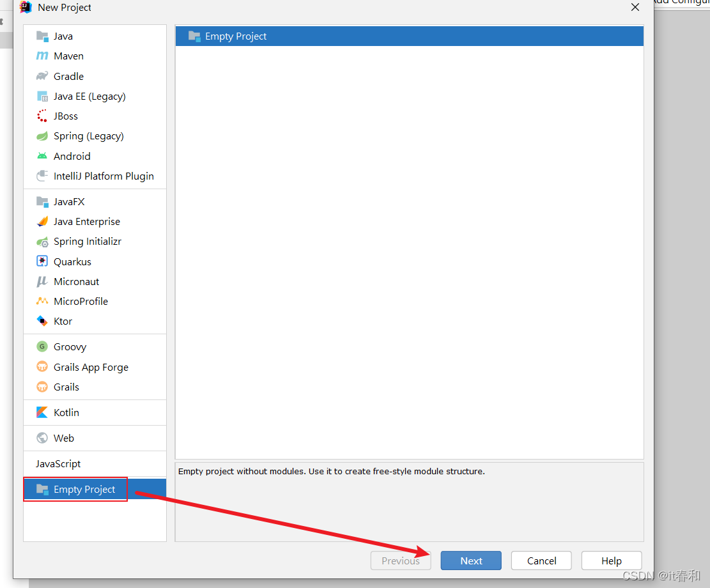The height and width of the screenshot is (588, 710).
Task: Click the Empty Project icon in right list
Action: (x=194, y=36)
